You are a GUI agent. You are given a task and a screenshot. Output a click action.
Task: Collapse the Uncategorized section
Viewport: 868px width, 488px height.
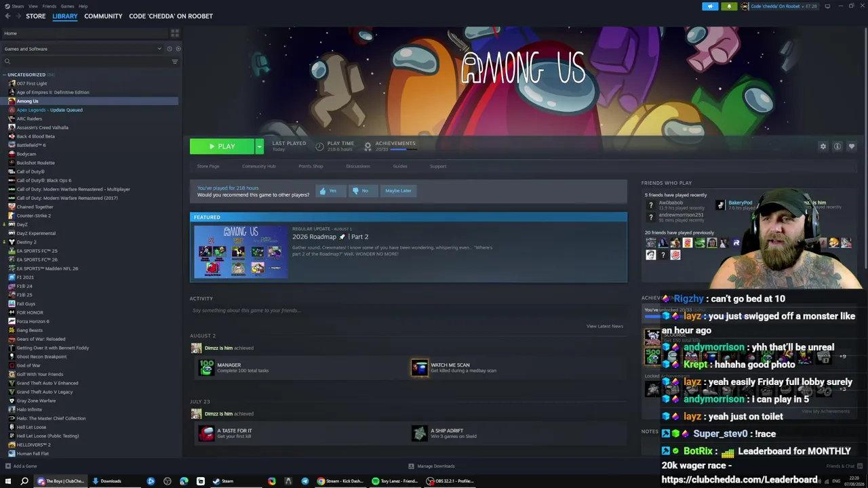(5, 75)
